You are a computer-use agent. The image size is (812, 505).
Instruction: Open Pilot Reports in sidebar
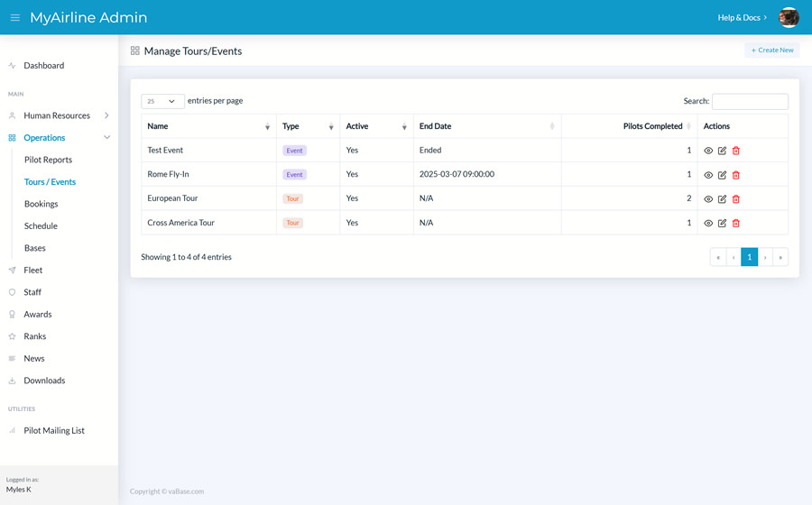48,160
